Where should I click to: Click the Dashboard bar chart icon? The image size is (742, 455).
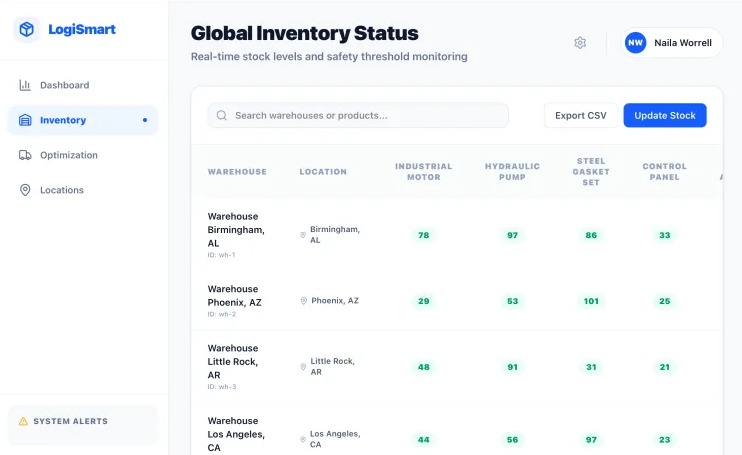tap(25, 85)
